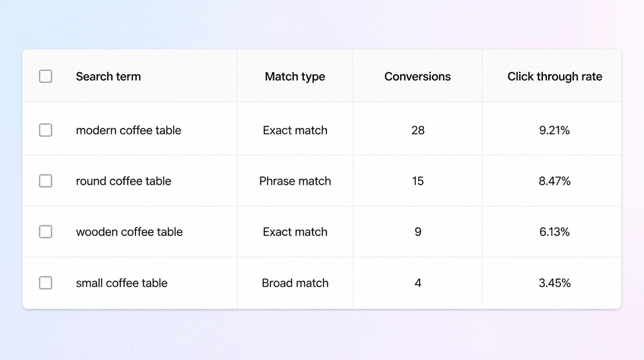Check the box for modern coffee table

(x=46, y=130)
